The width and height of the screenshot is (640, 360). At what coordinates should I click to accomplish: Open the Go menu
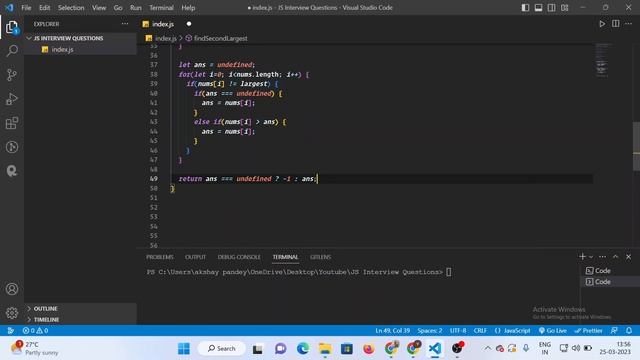click(x=118, y=8)
